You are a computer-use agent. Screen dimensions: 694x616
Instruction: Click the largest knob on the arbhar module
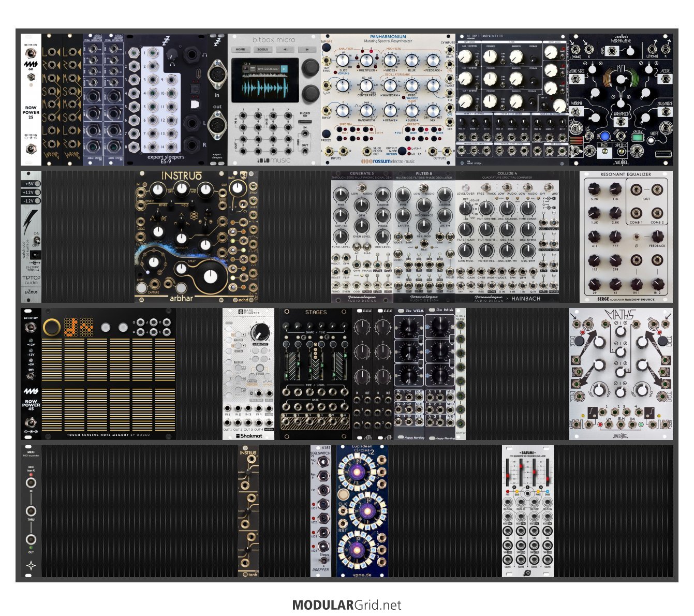(x=210, y=277)
